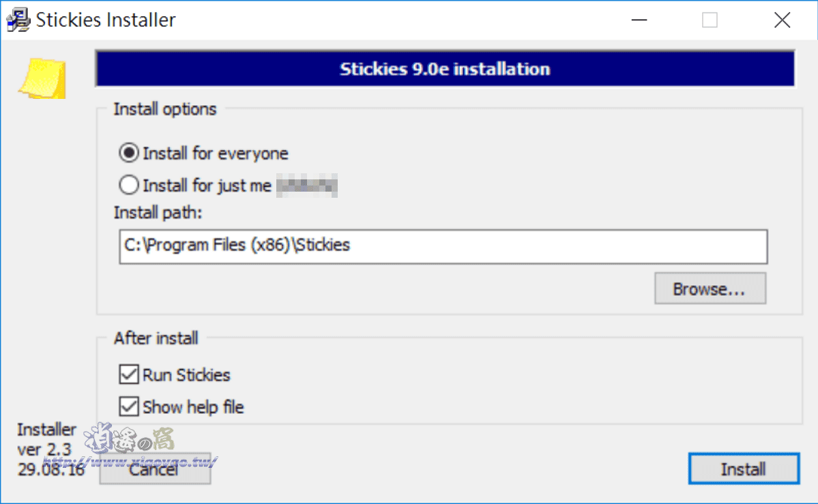Uncheck the 'Show help file' option
The width and height of the screenshot is (818, 504).
130,406
